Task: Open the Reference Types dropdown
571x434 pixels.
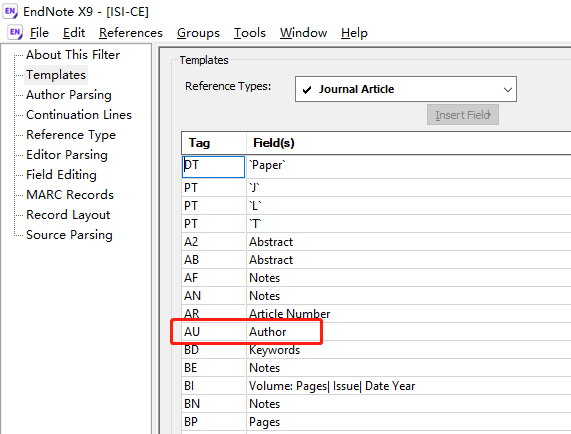Action: 406,89
